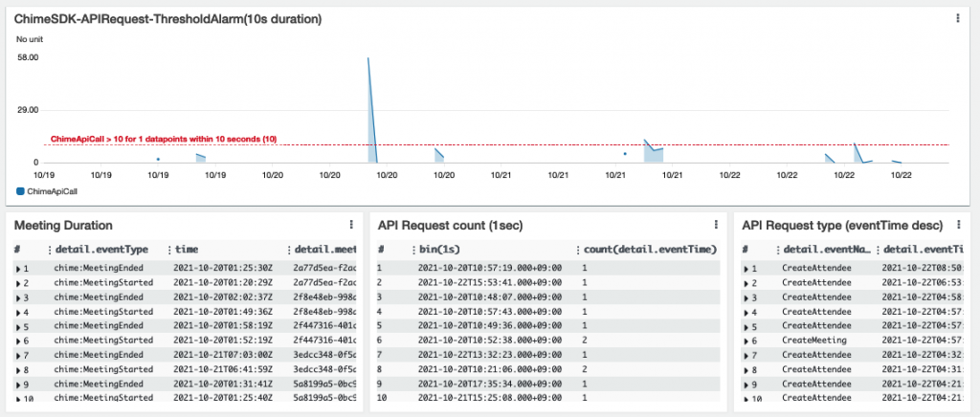Select bin cell 2021-10-20T10:57:19.000+09:00

tap(489, 269)
